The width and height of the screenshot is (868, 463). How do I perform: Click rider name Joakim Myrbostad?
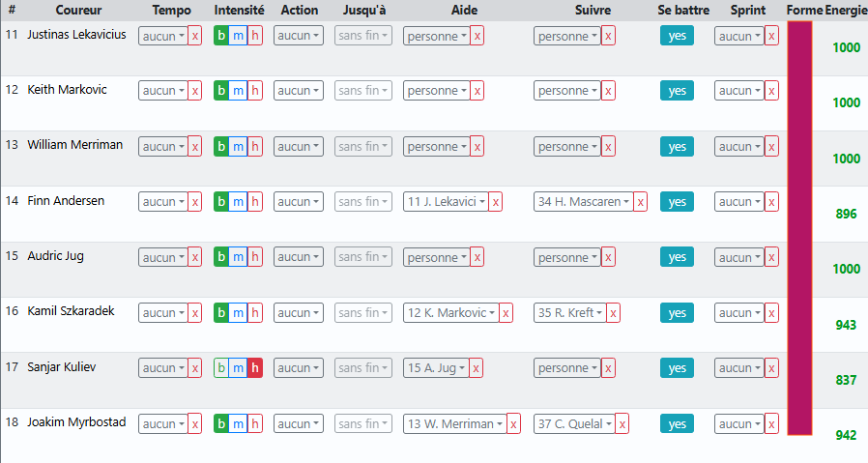coord(76,421)
